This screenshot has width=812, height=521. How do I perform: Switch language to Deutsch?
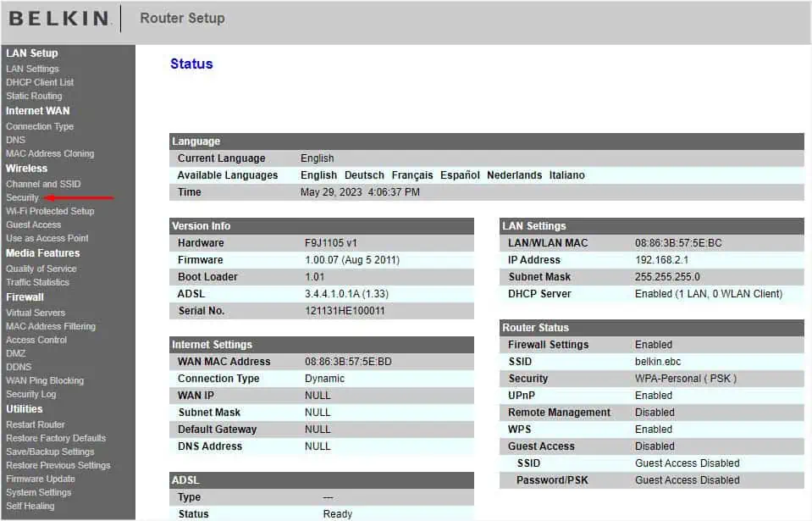[x=364, y=175]
